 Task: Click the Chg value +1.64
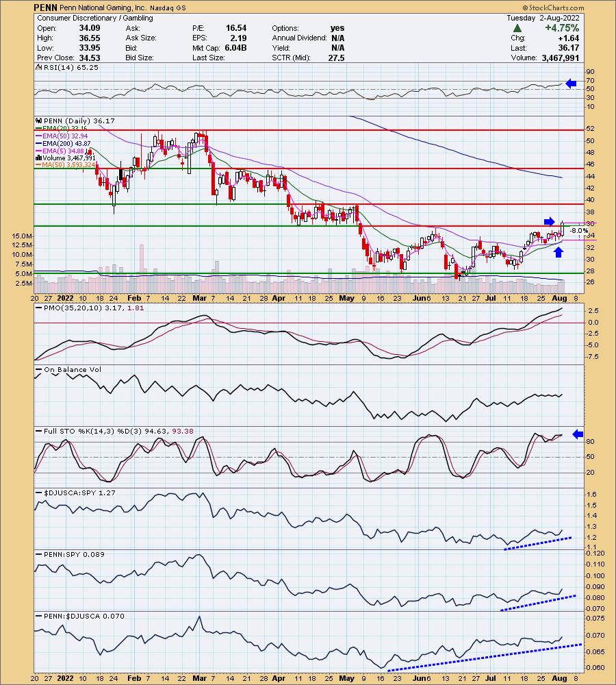[569, 38]
